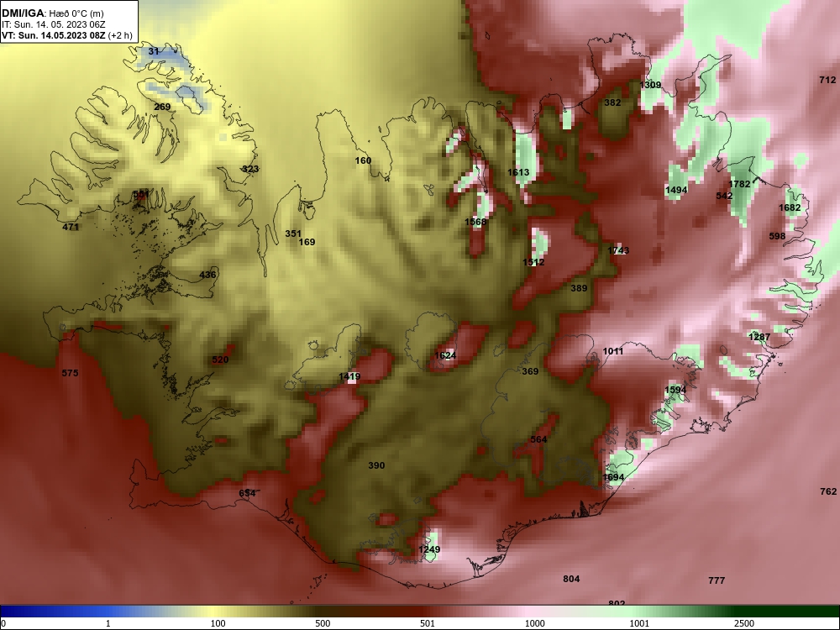This screenshot has height=630, width=840.
Task: Click the 31 value label
Action: 154,51
